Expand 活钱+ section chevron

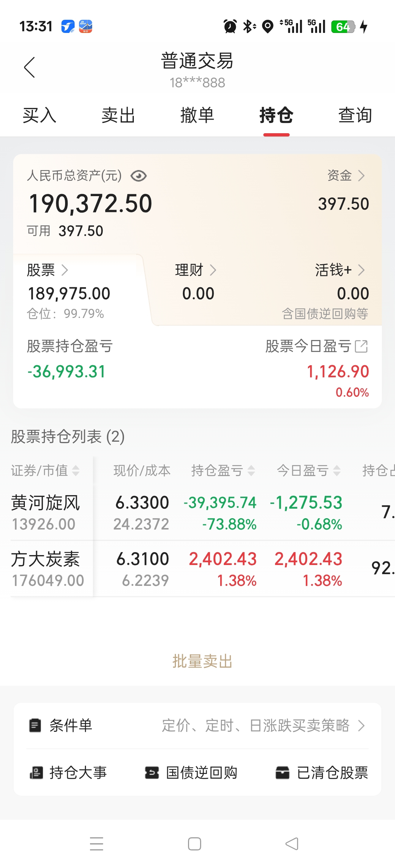361,270
